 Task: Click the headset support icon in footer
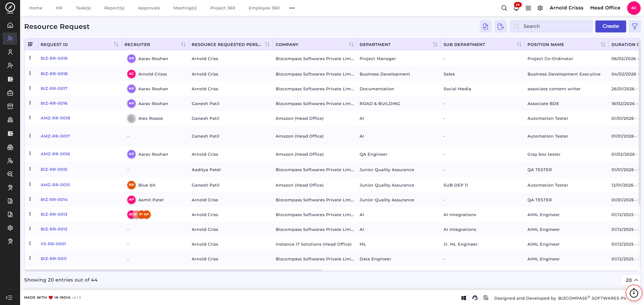point(475,298)
